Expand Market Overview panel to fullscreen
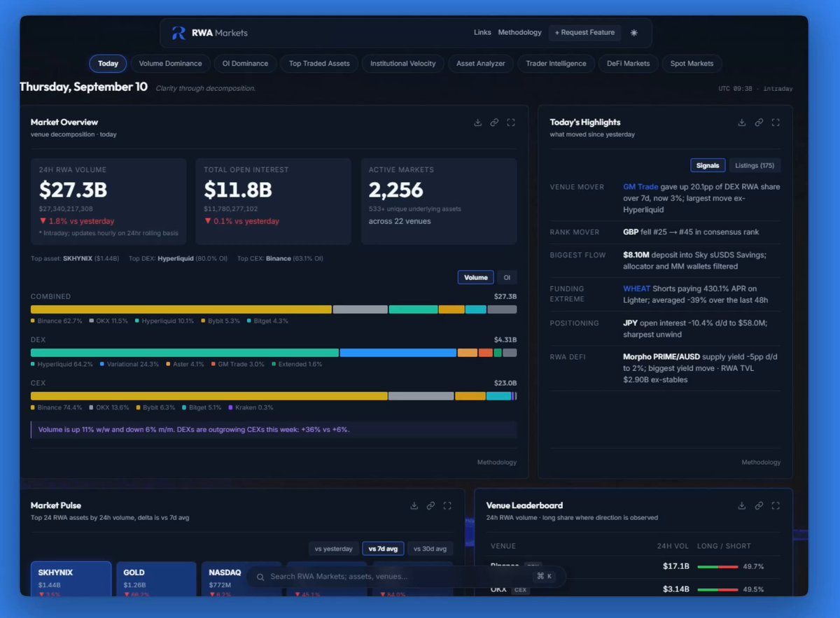The height and width of the screenshot is (618, 840). coord(511,122)
